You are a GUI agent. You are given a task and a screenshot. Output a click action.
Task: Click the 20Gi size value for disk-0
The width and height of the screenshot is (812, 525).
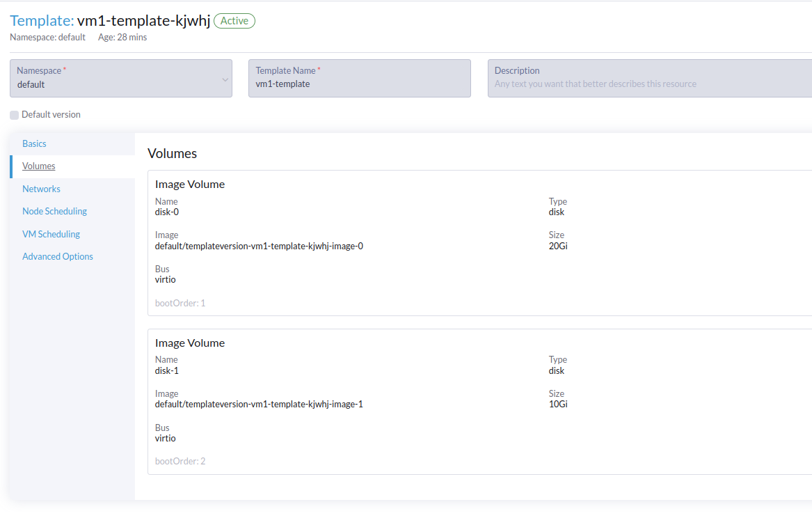[x=558, y=246]
